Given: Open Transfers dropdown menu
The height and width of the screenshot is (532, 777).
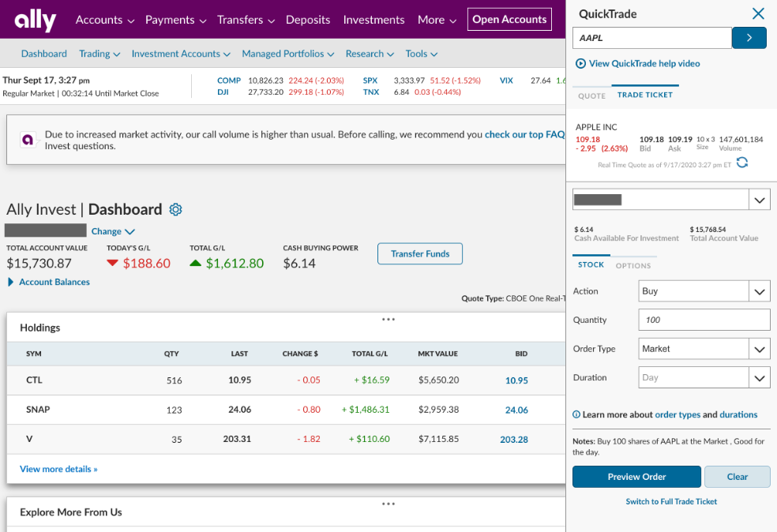Looking at the screenshot, I should (x=246, y=20).
